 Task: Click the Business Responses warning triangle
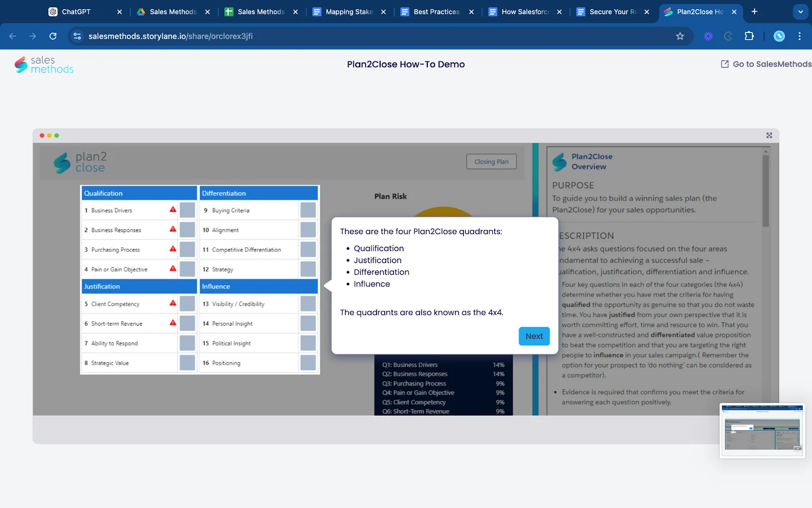coord(173,229)
